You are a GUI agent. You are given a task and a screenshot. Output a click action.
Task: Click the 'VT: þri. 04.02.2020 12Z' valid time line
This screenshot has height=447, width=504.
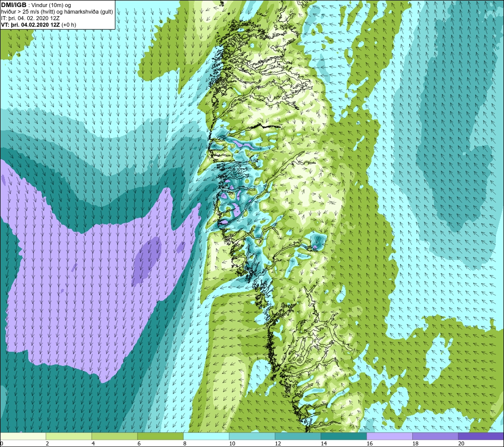click(31, 25)
